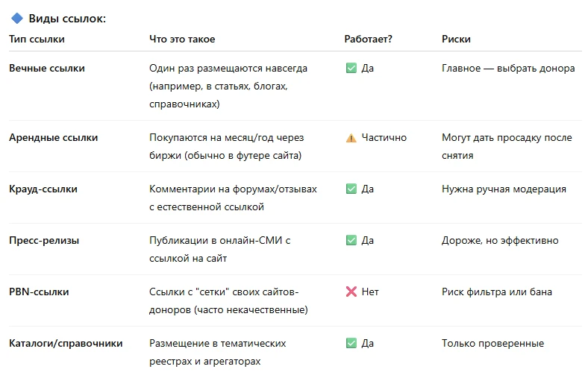Click the green checkmark in Пресс-релизы row
The width and height of the screenshot is (588, 378).
tap(351, 241)
